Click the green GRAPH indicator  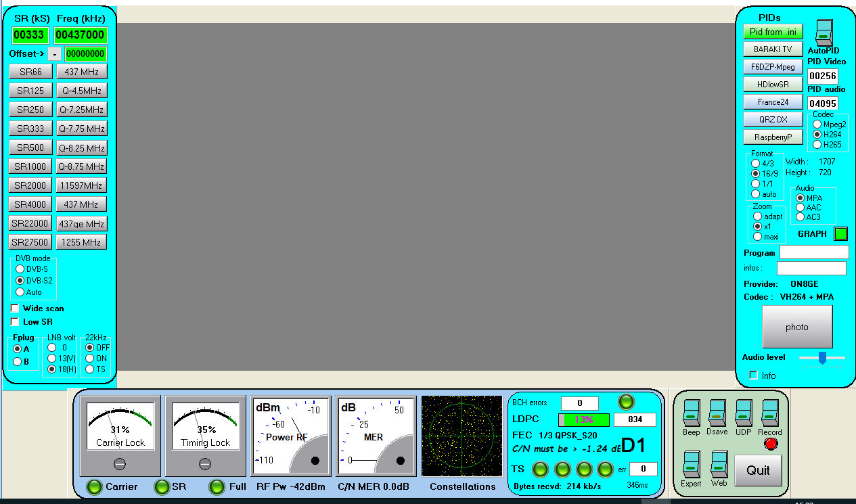tap(840, 234)
